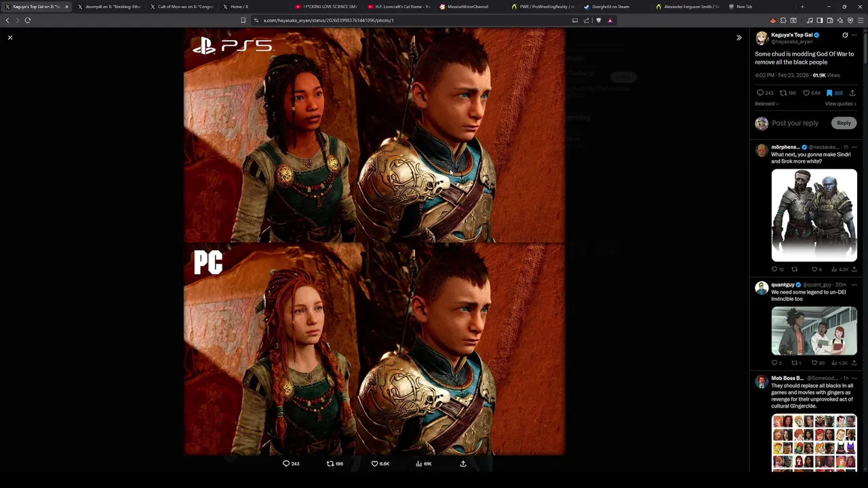Open the gingers collage image in Mob Boss reply

(x=814, y=443)
